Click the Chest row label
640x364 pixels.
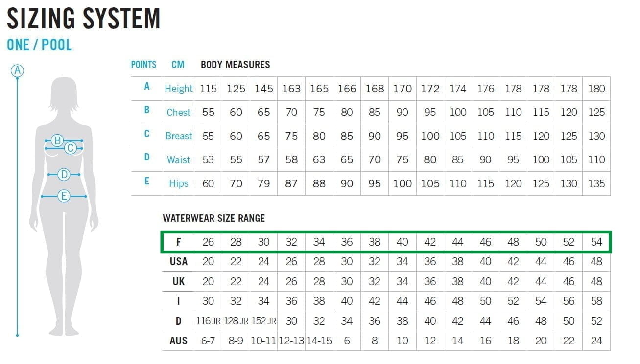[x=178, y=113]
